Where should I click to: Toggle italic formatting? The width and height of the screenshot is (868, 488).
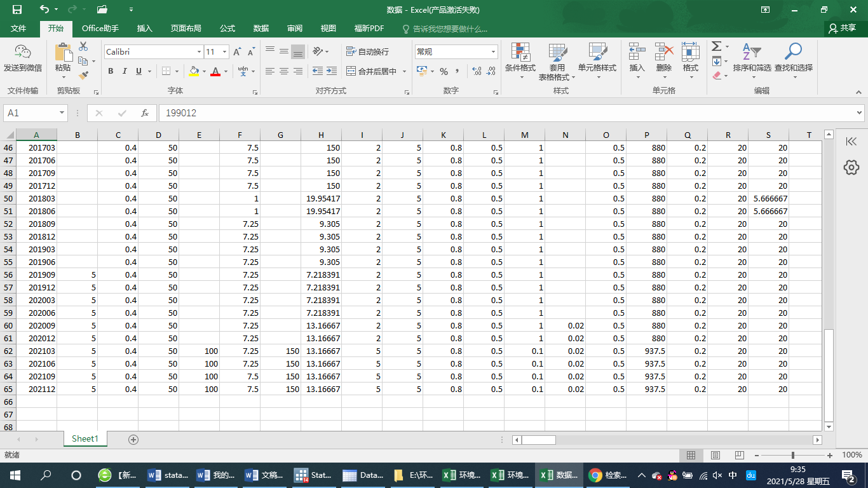tap(125, 71)
